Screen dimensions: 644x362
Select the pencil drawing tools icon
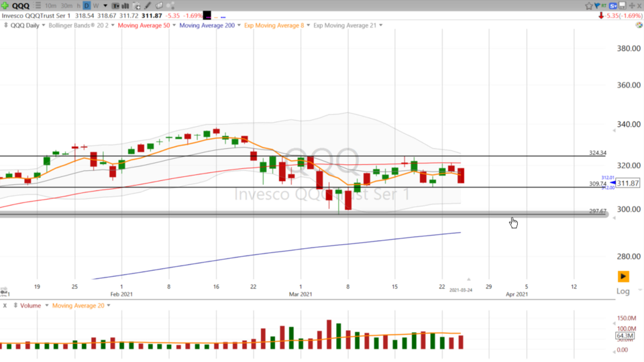[148, 6]
